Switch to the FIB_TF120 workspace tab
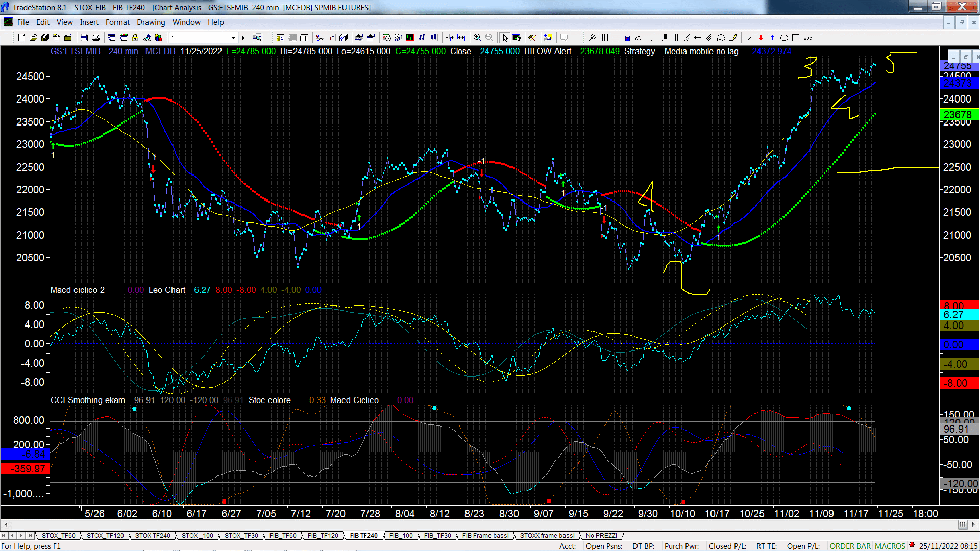 [x=323, y=535]
